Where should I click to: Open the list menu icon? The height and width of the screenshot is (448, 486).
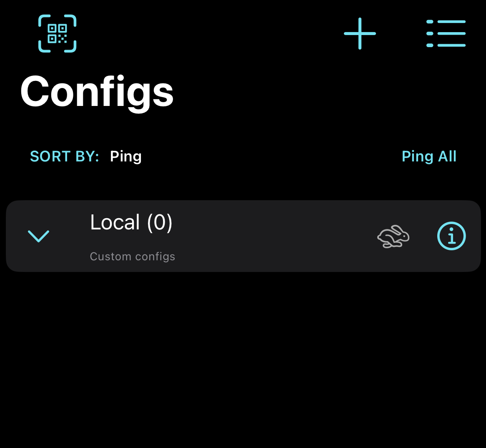coord(446,33)
